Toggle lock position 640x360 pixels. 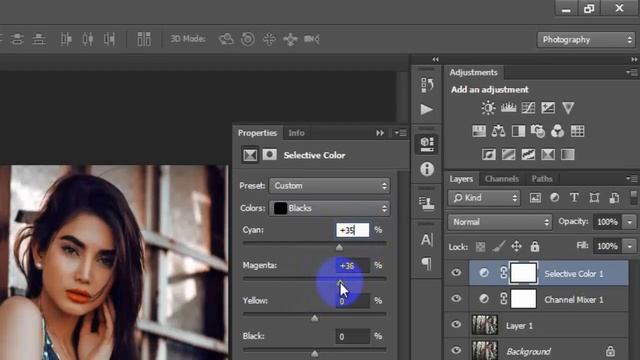[x=516, y=246]
